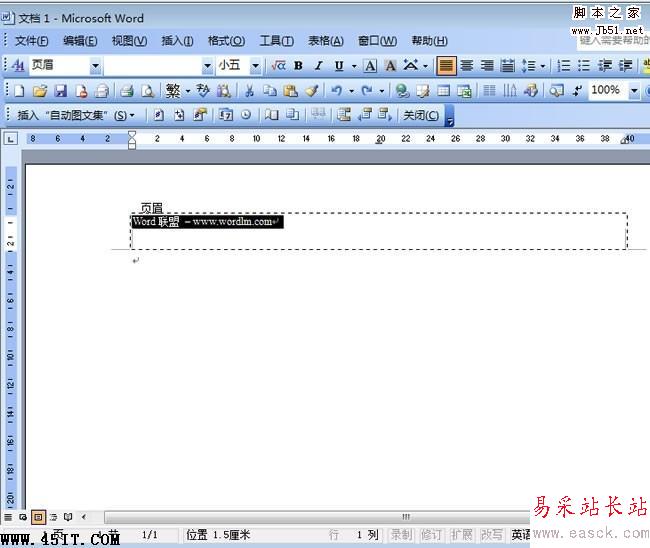Open 插入"自动图文集" dropdown
Screen dimensions: 650x548
[76, 115]
